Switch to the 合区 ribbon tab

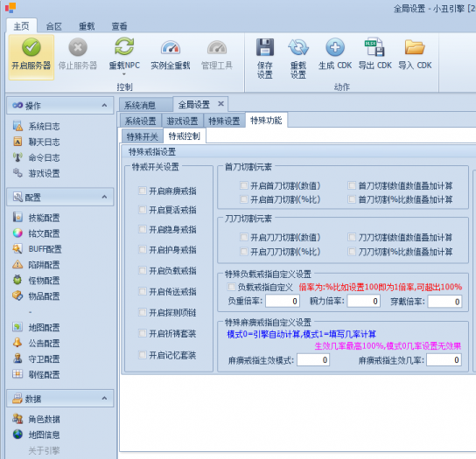(x=53, y=26)
